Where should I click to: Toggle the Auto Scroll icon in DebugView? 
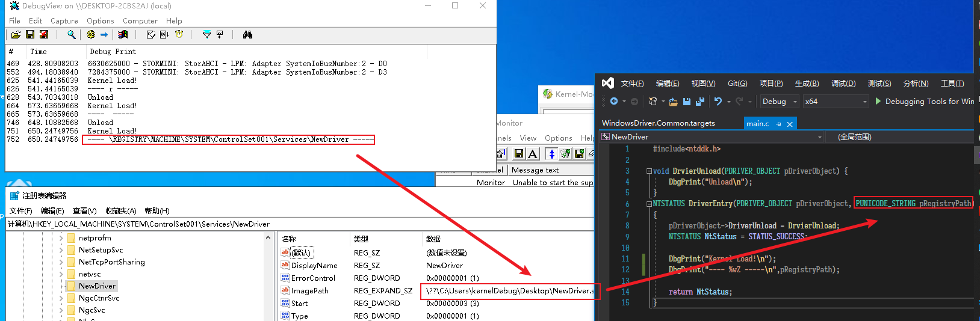tap(164, 35)
